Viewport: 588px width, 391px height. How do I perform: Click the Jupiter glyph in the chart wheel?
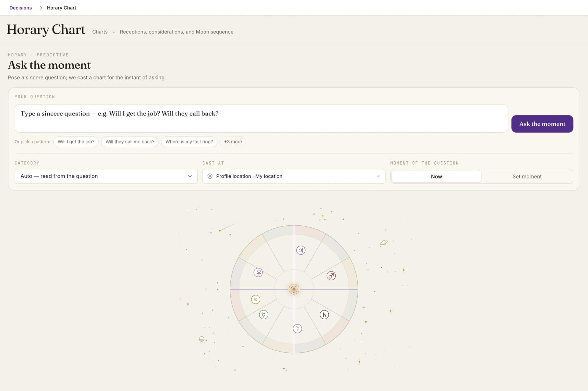[x=301, y=250]
